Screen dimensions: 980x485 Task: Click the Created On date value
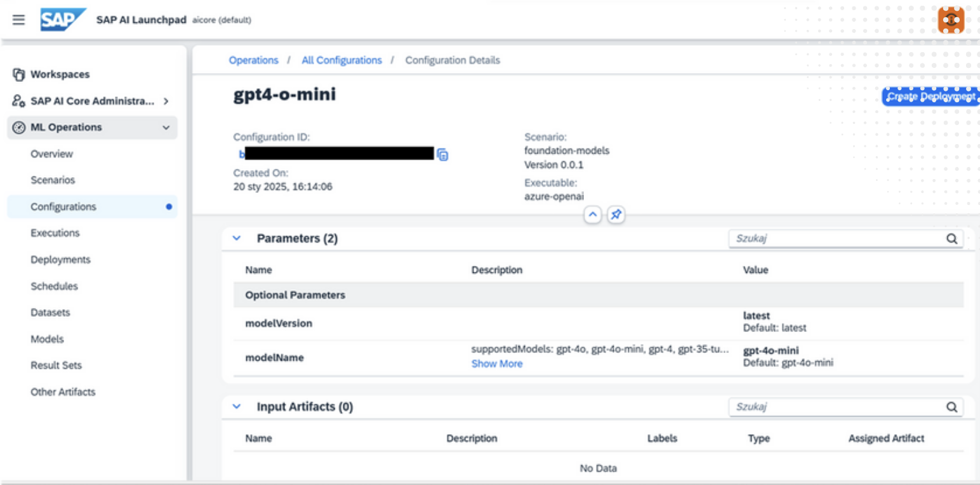tap(282, 187)
